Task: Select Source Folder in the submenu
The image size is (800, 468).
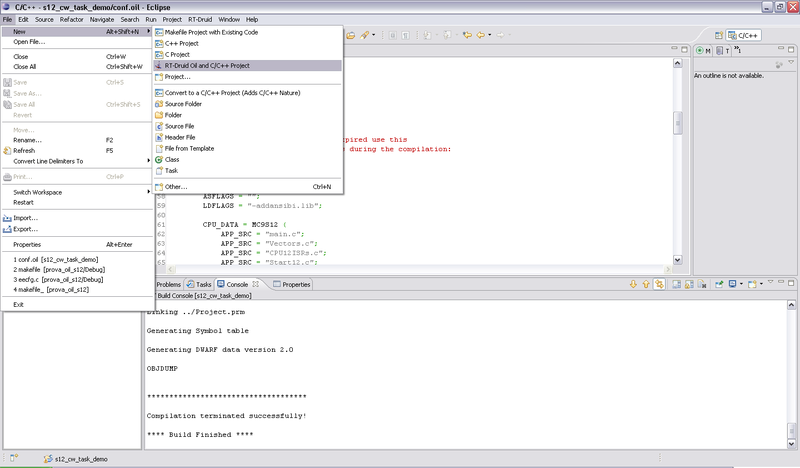Action: pos(248,104)
